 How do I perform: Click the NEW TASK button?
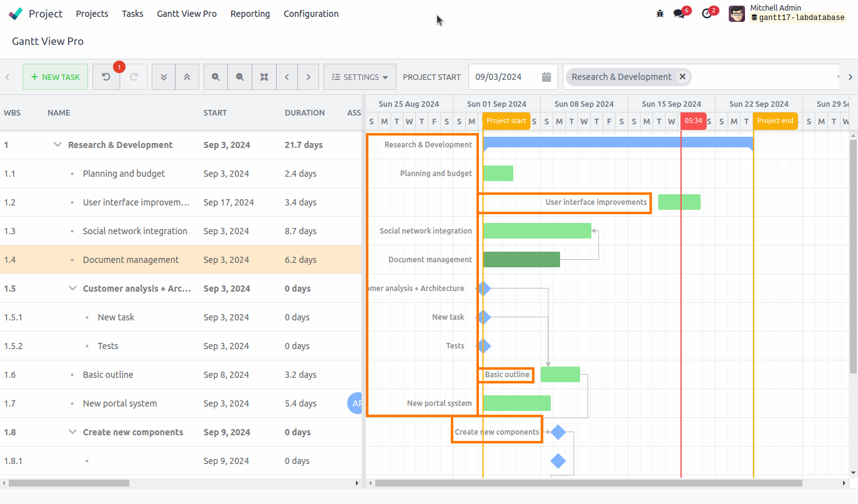click(55, 77)
